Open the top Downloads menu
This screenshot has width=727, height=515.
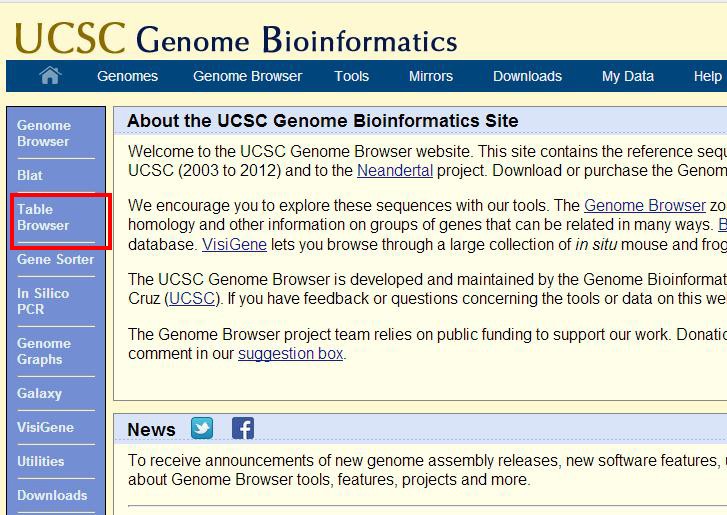pos(527,76)
